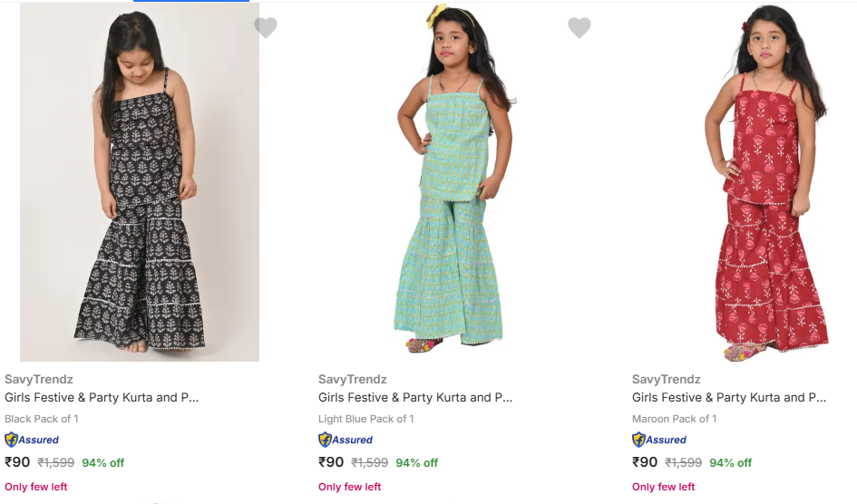Click SavyTrendz brand above the light blue product
The image size is (857, 504).
click(x=353, y=379)
